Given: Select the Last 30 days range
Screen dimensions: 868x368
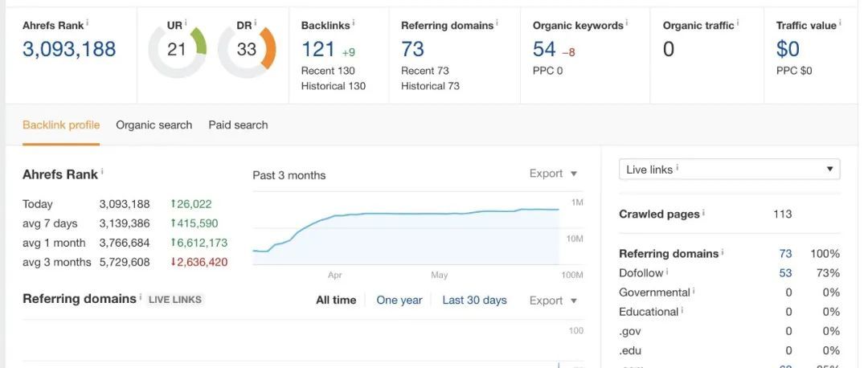Looking at the screenshot, I should click(474, 301).
